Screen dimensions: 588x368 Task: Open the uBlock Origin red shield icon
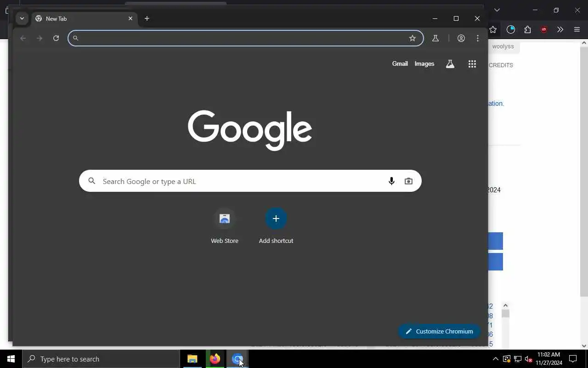(x=544, y=29)
